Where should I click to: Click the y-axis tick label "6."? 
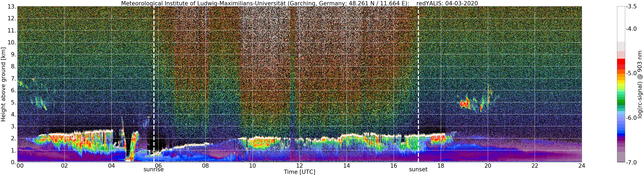[13, 90]
